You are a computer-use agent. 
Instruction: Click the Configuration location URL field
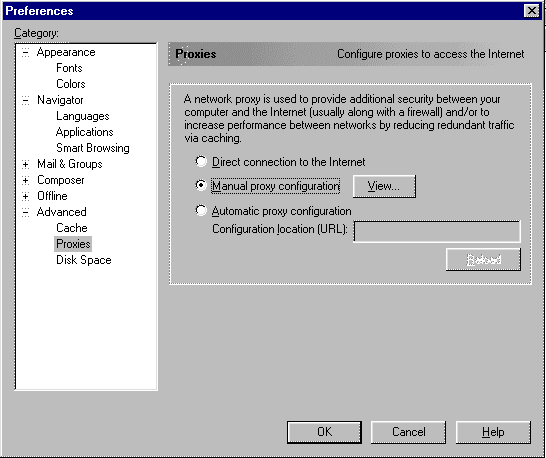click(x=437, y=231)
